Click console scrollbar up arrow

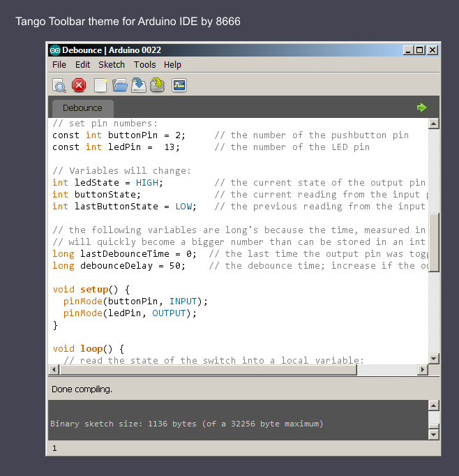pos(433,406)
